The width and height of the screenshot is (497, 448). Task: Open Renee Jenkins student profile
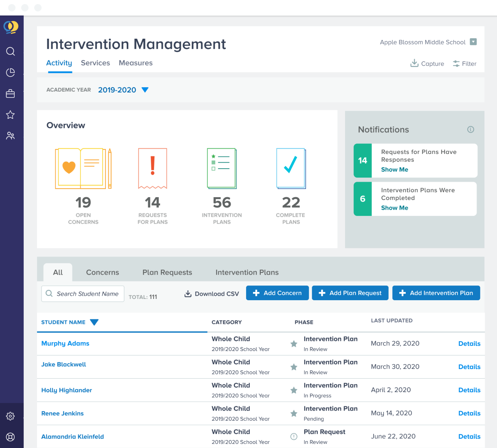(62, 413)
